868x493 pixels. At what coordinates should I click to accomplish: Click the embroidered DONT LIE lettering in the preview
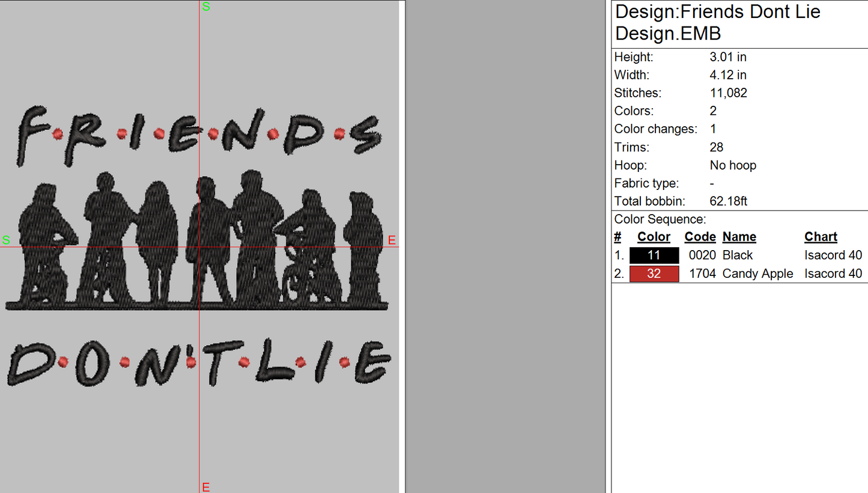tap(199, 363)
